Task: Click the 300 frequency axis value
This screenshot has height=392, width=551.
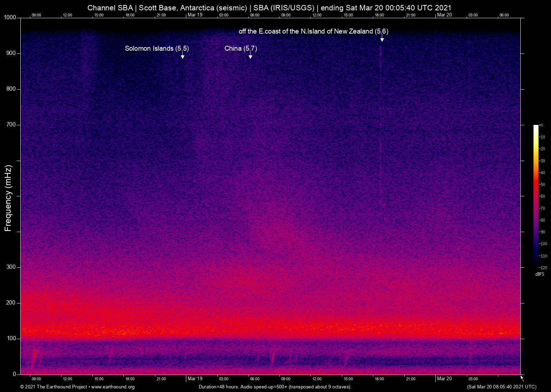Action: (x=11, y=267)
